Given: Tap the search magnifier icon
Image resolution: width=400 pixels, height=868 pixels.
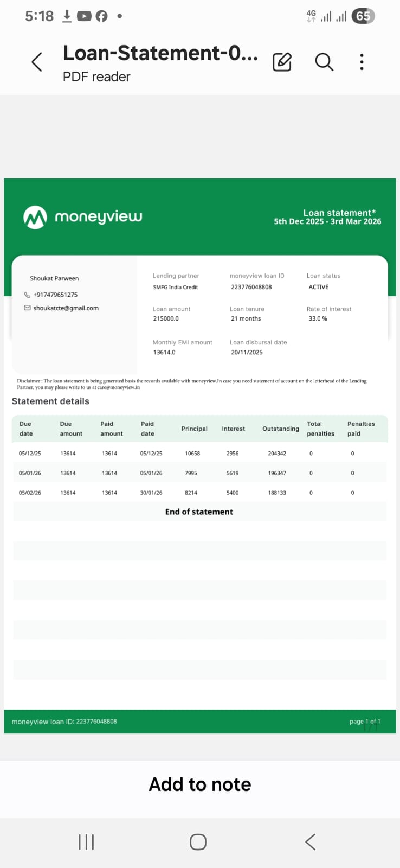Looking at the screenshot, I should click(x=324, y=62).
